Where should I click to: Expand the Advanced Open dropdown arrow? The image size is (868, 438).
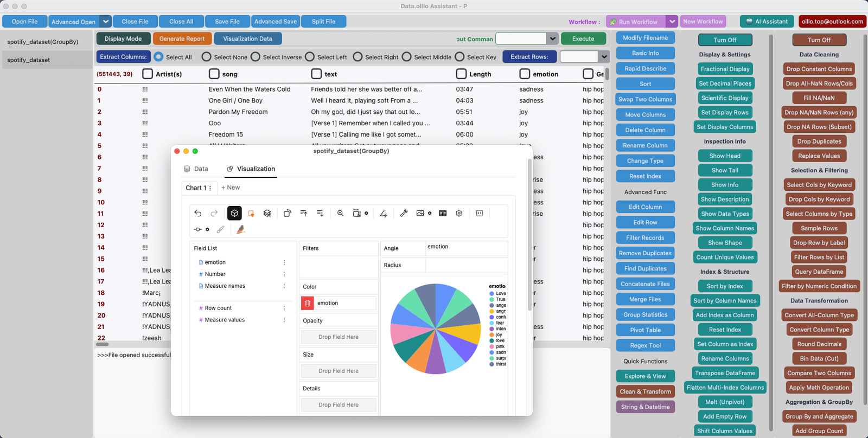106,22
